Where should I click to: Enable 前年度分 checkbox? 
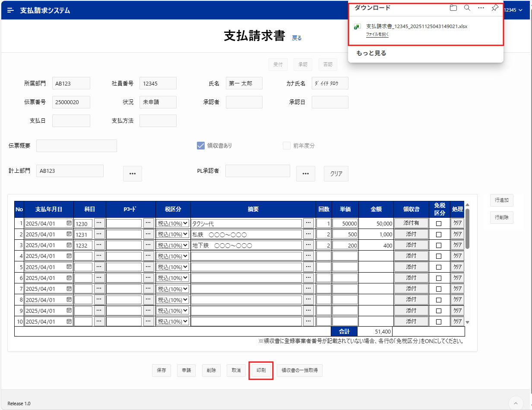pyautogui.click(x=287, y=146)
